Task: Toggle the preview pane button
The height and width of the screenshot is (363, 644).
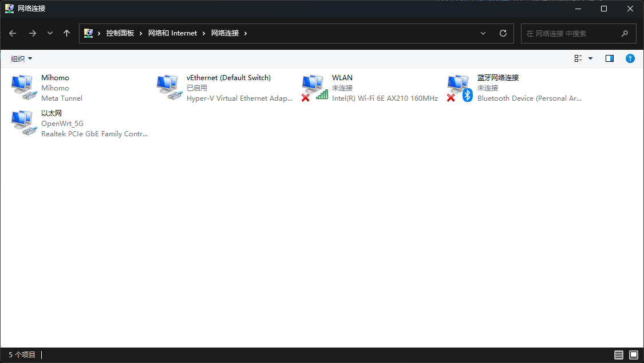Action: (x=610, y=58)
